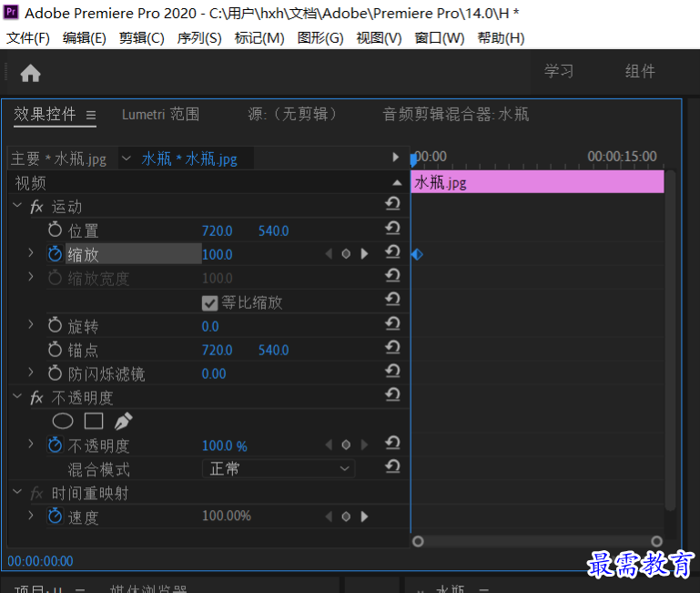The width and height of the screenshot is (700, 593).
Task: Open the 标记(M) menu
Action: 259,38
